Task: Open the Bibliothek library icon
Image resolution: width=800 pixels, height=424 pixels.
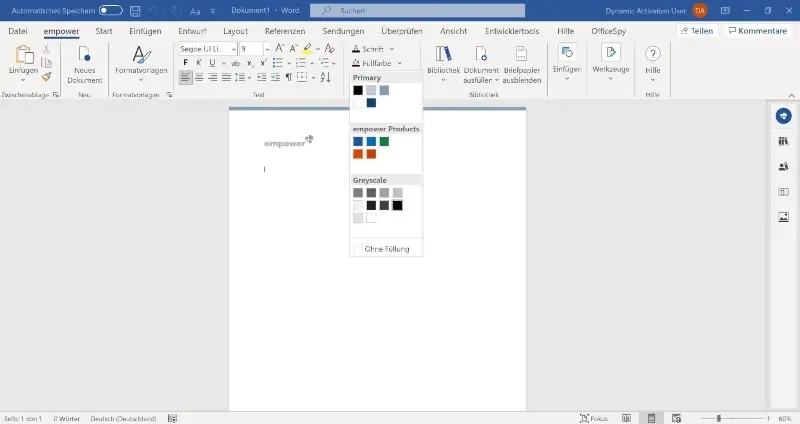Action: coord(443,55)
